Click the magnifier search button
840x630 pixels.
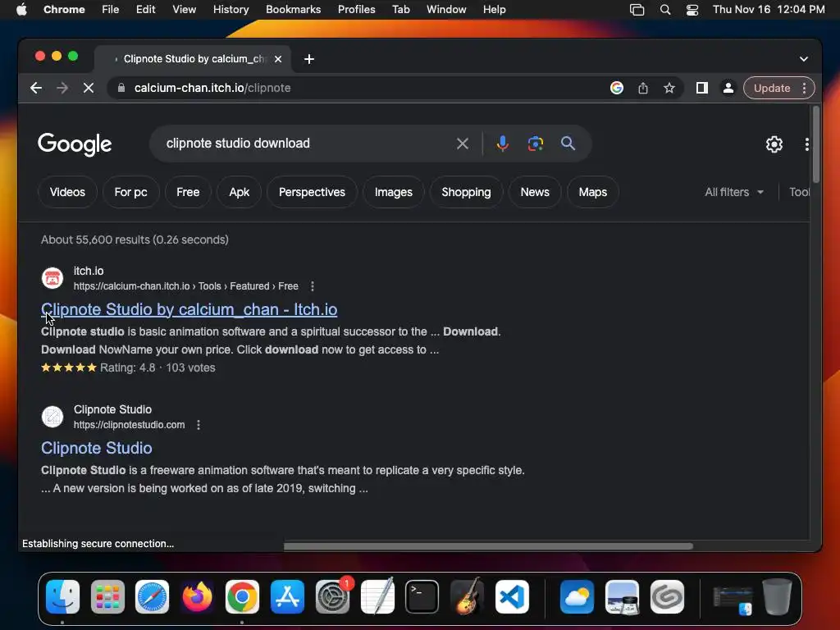[568, 144]
